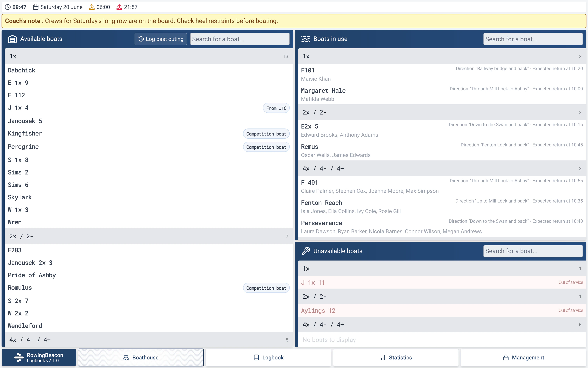Select out-of-service boat J 1x 11

coord(442,282)
